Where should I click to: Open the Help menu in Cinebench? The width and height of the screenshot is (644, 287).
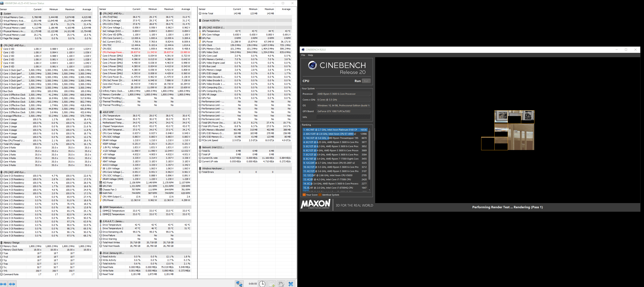tap(310, 55)
